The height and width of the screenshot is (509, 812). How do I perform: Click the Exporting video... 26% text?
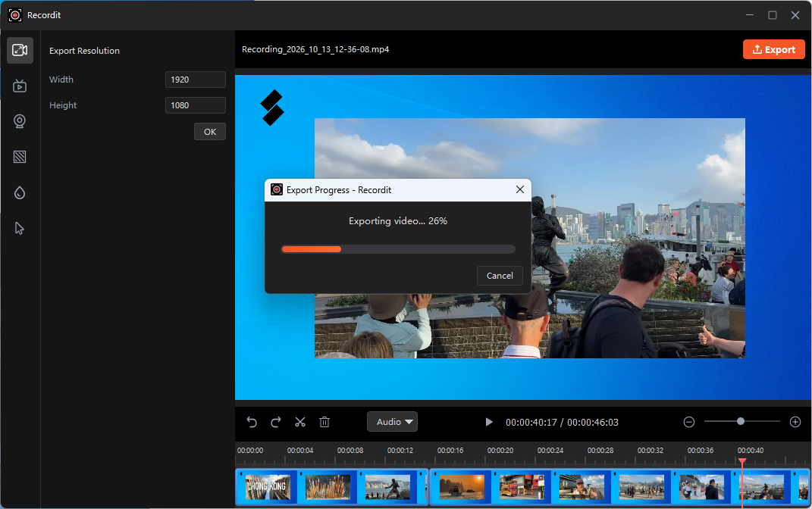[x=398, y=221]
